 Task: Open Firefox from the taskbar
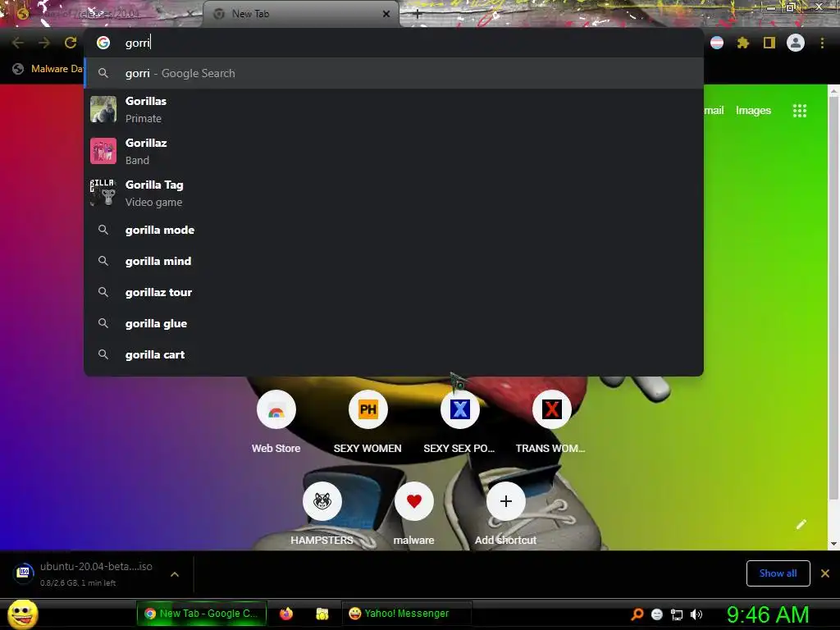click(x=286, y=614)
